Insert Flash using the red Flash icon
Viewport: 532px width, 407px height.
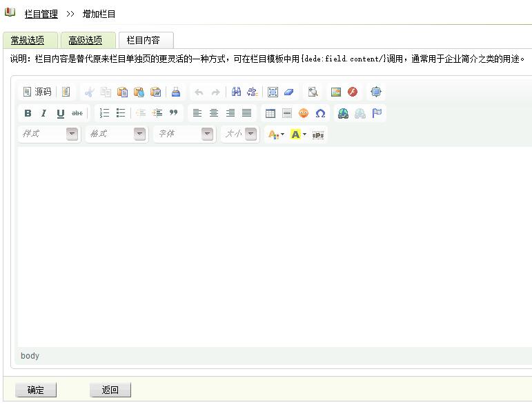[x=353, y=92]
